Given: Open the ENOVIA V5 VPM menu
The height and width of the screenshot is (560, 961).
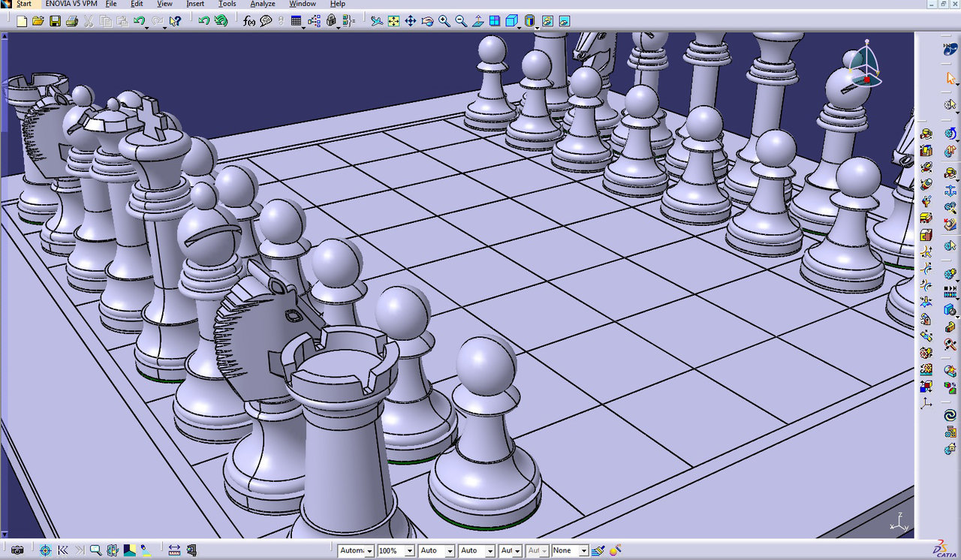Looking at the screenshot, I should (x=71, y=4).
